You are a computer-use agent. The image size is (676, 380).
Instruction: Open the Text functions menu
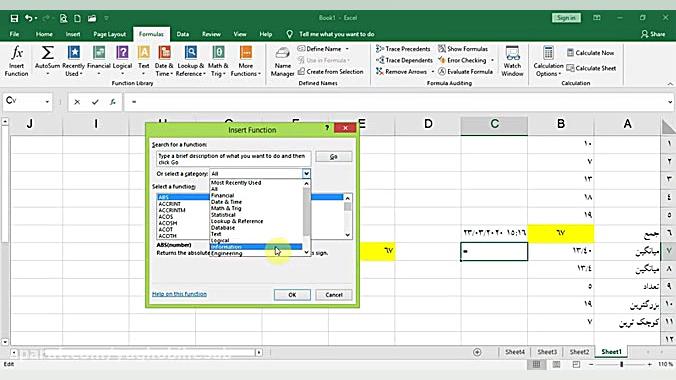(144, 61)
